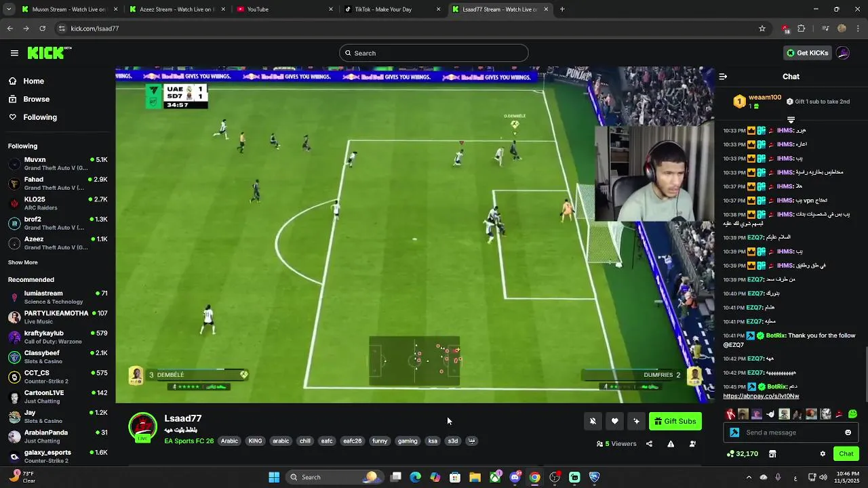Open brof2 followed channel
The image size is (868, 488).
(x=58, y=223)
